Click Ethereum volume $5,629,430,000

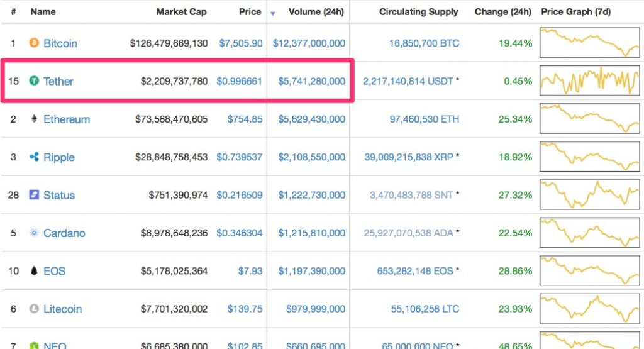312,119
